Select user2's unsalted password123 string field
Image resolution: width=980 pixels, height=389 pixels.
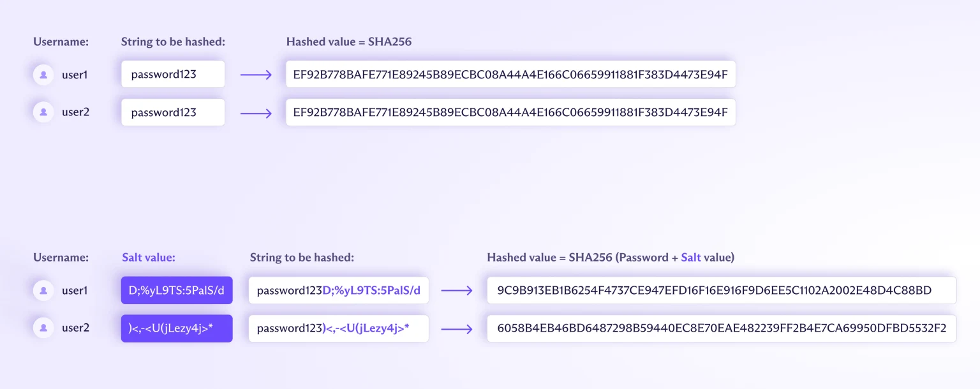(173, 112)
